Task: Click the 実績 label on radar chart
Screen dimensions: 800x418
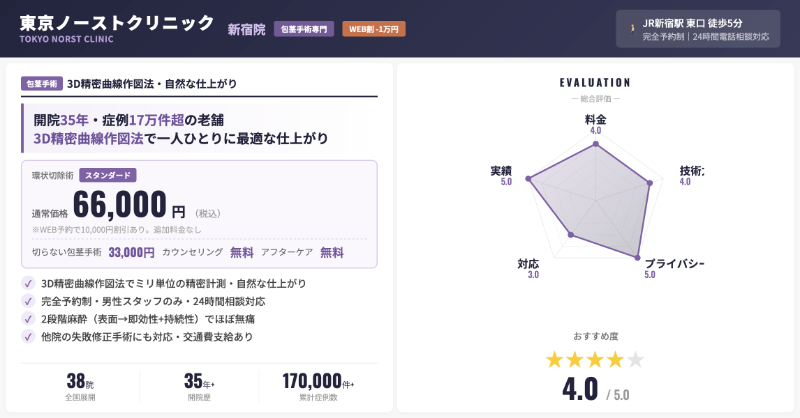Action: (x=501, y=170)
